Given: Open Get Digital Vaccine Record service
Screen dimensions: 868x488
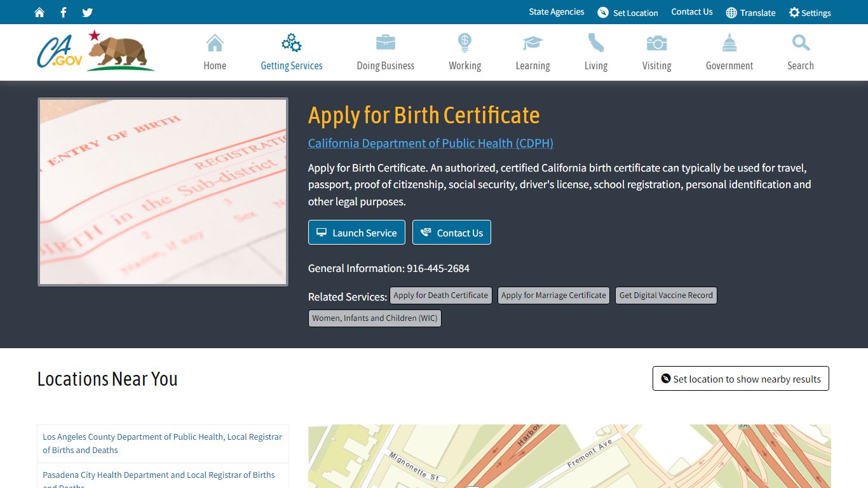Looking at the screenshot, I should [666, 295].
